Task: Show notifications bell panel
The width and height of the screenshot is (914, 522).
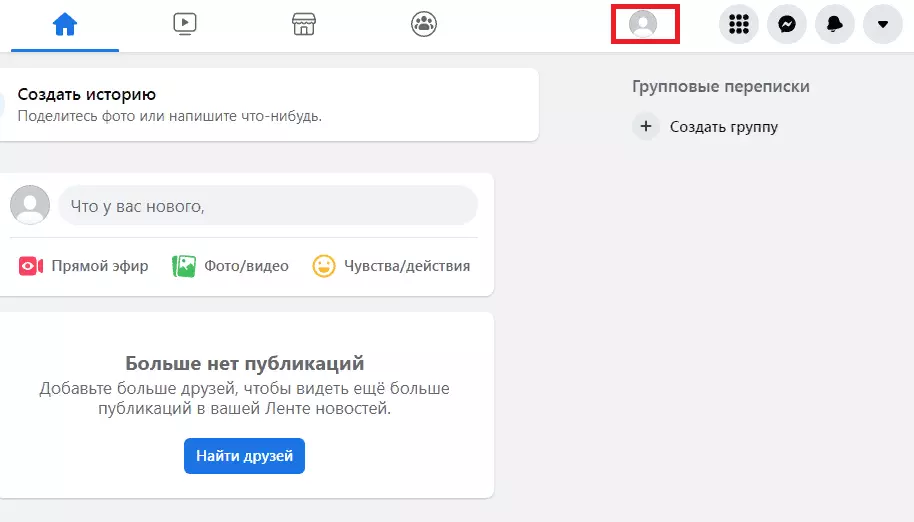Action: click(835, 24)
